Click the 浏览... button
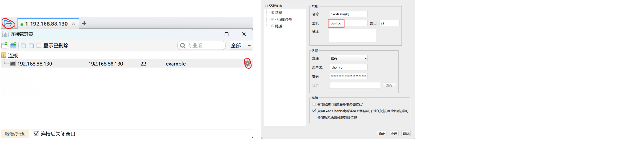 click(x=390, y=85)
